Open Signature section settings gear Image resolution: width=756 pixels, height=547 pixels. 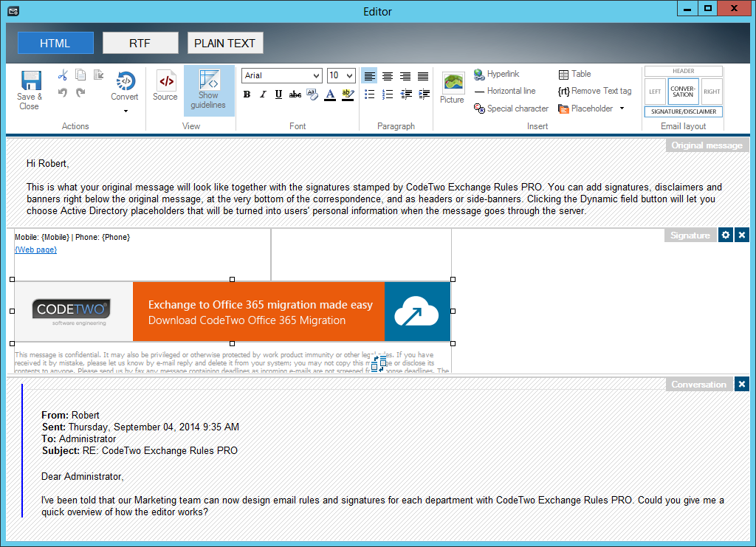726,235
